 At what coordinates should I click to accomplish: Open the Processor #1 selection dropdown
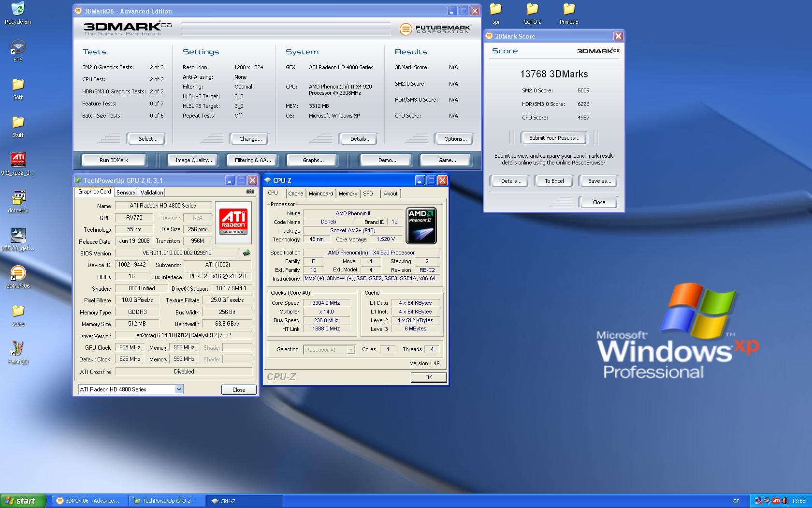pyautogui.click(x=351, y=349)
